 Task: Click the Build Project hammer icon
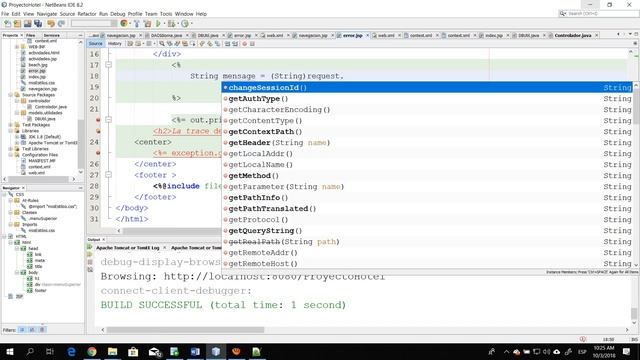[137, 24]
